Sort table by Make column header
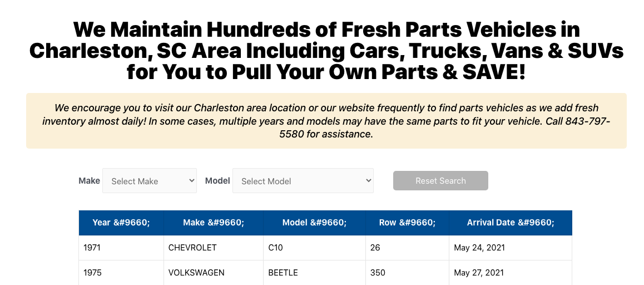644x285 pixels. click(214, 223)
